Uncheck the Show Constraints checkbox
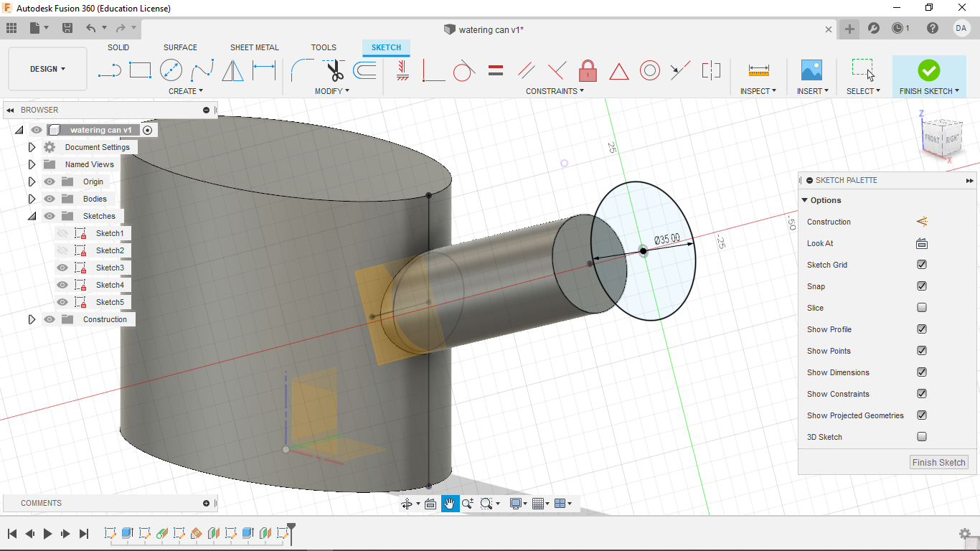 pos(922,394)
